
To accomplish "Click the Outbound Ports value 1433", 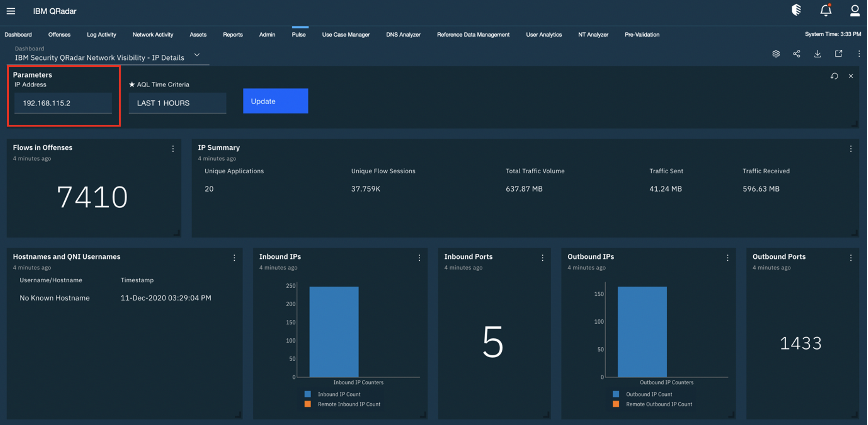I will coord(801,343).
